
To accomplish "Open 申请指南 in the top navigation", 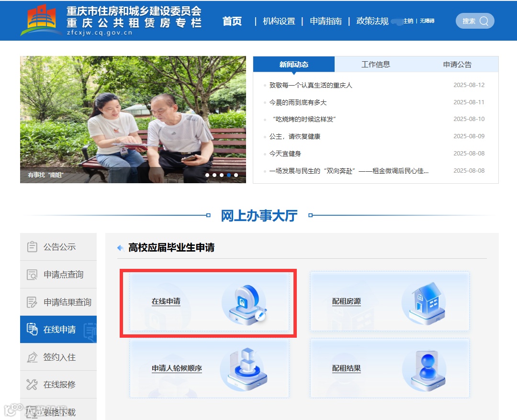I will tap(326, 21).
